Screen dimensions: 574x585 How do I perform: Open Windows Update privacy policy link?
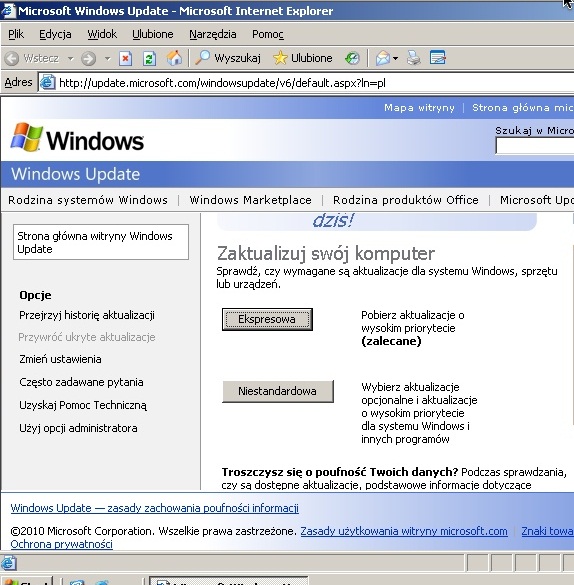pyautogui.click(x=155, y=508)
